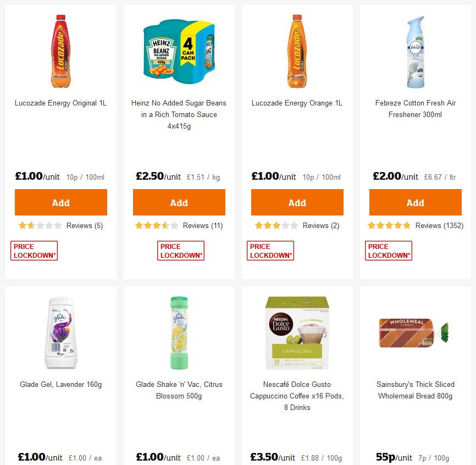Add Febreze Cotton Fresh Air Freshener to basket

pos(415,202)
